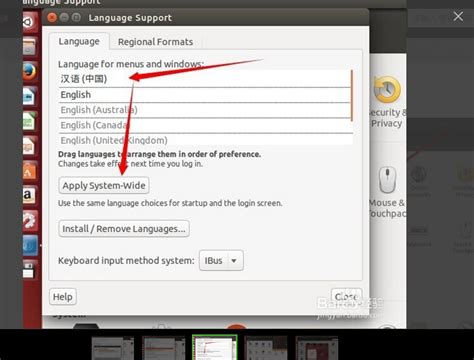Select English (United Kingdom) in the list
The height and width of the screenshot is (360, 474).
204,140
